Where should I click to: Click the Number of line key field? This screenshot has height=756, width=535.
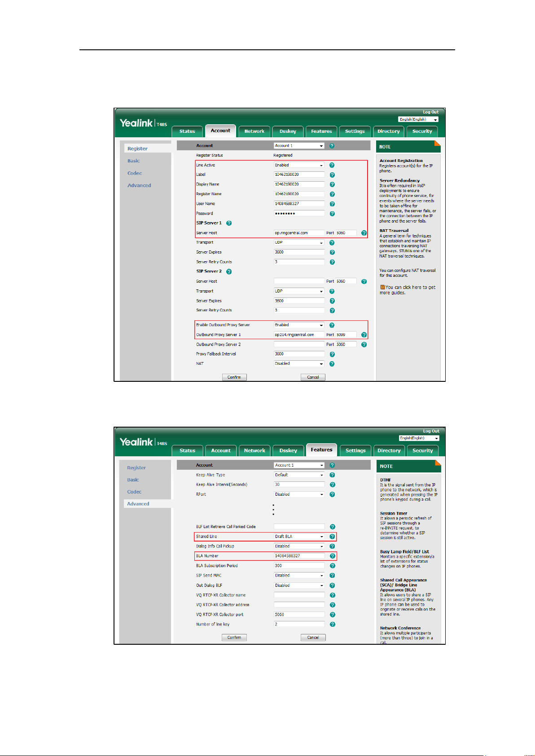[299, 625]
